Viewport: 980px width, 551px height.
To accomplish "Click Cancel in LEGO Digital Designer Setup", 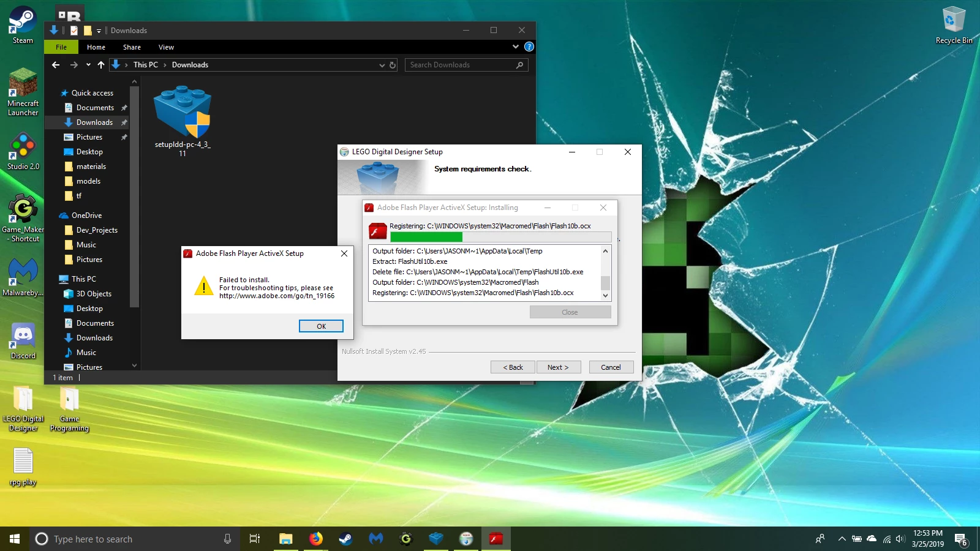I will click(x=611, y=367).
